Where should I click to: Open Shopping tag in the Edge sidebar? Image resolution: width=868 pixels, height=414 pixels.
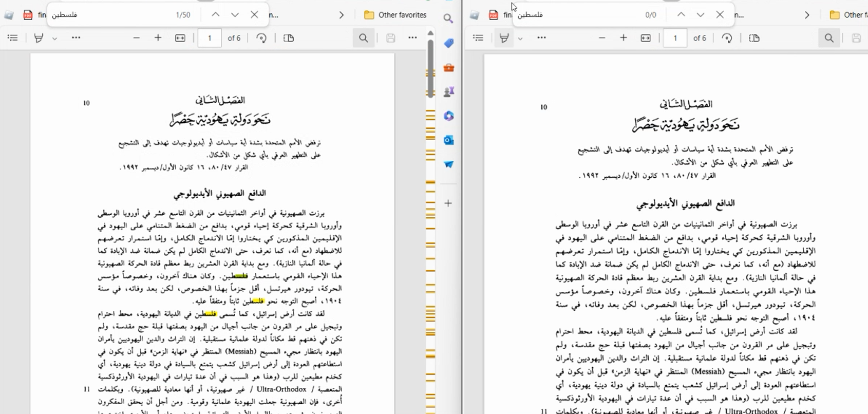(448, 43)
